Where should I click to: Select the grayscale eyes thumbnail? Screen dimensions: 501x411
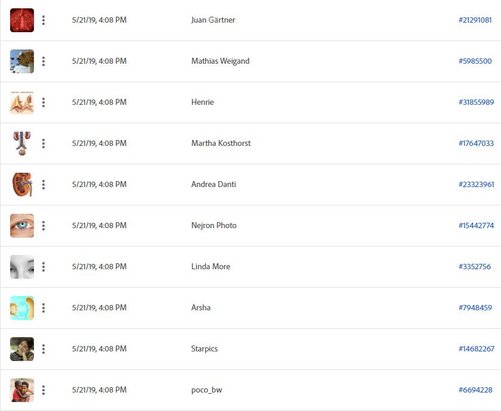click(x=22, y=267)
